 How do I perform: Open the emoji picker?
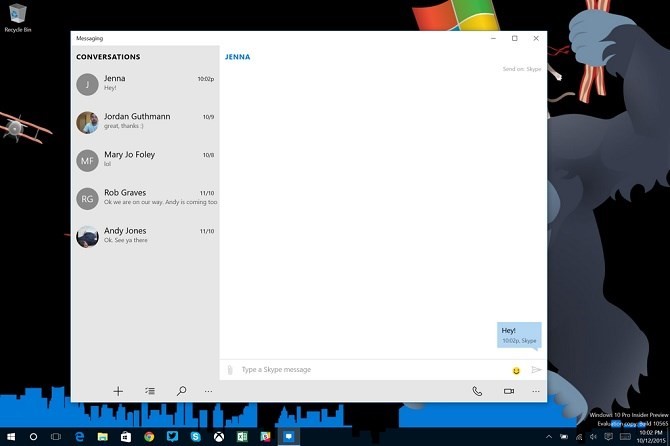(x=516, y=370)
